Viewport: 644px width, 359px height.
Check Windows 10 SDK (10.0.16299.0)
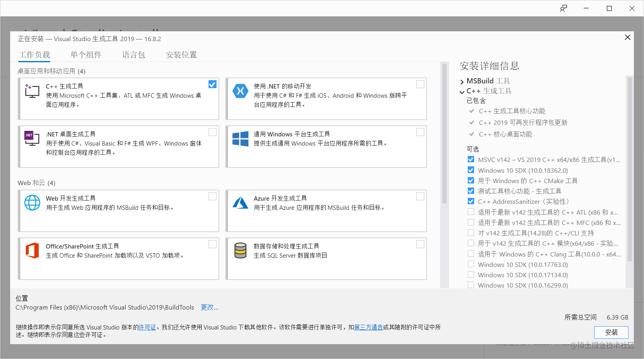(x=471, y=285)
